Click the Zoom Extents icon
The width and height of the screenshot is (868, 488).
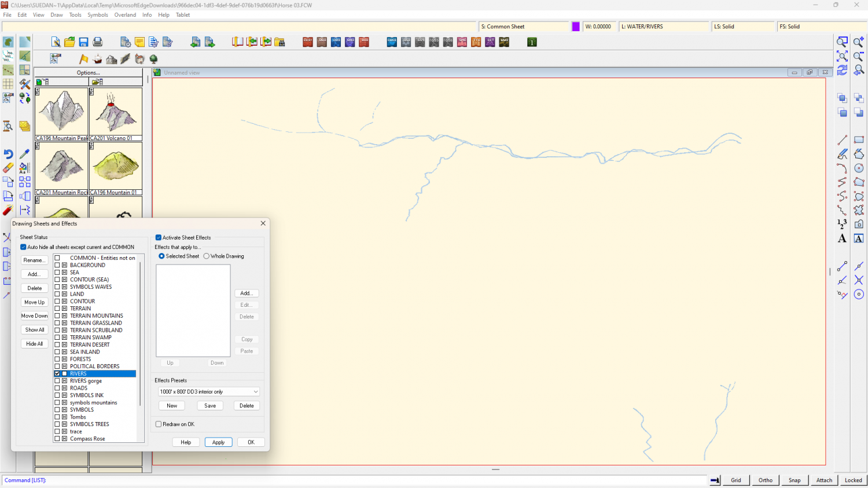tap(842, 56)
